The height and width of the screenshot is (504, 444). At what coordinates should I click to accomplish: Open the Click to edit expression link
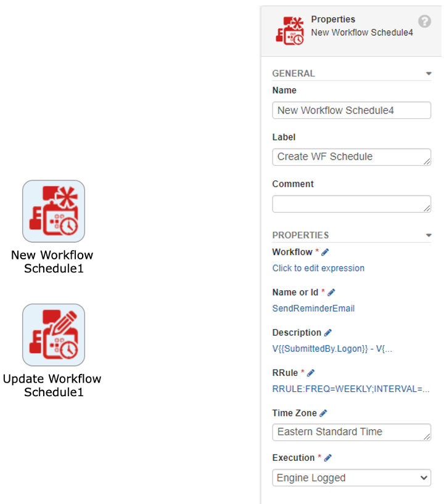318,268
